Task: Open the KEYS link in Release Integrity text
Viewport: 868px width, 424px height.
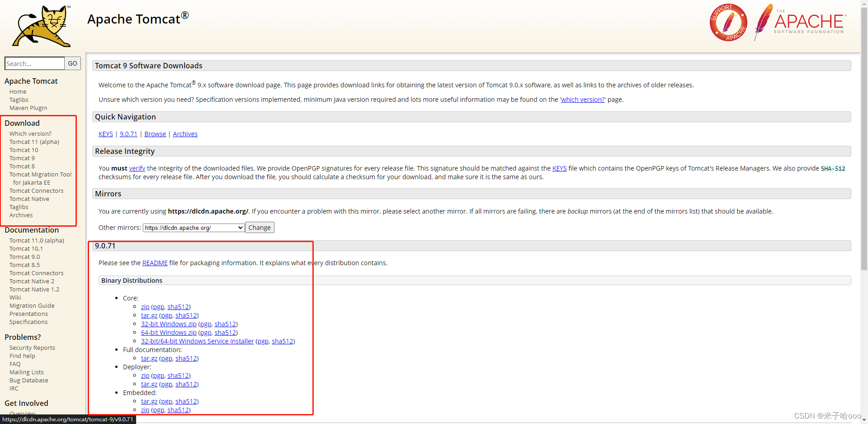Action: click(x=559, y=168)
